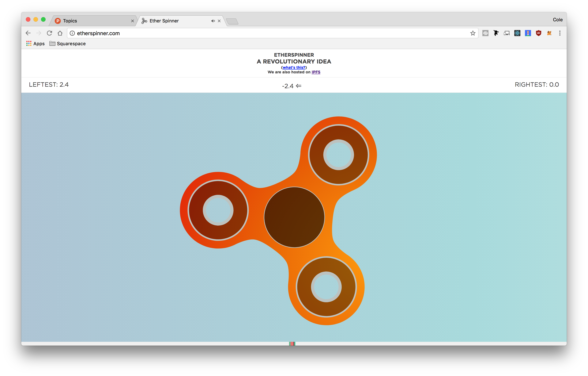Click the spinner's dark center hub
This screenshot has width=588, height=376.
click(294, 217)
